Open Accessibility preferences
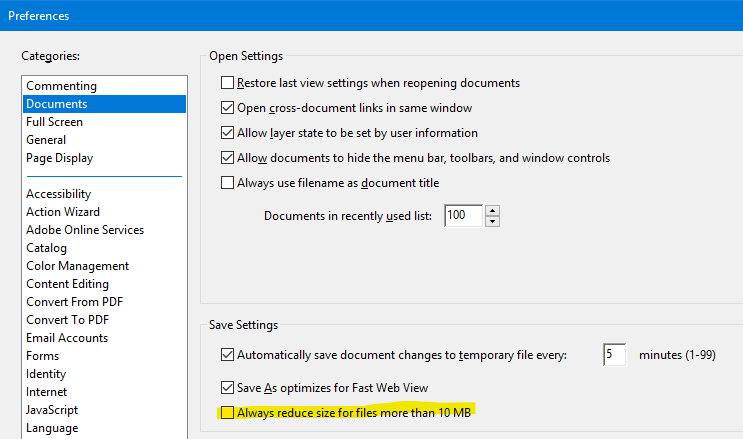The image size is (743, 439). tap(59, 194)
